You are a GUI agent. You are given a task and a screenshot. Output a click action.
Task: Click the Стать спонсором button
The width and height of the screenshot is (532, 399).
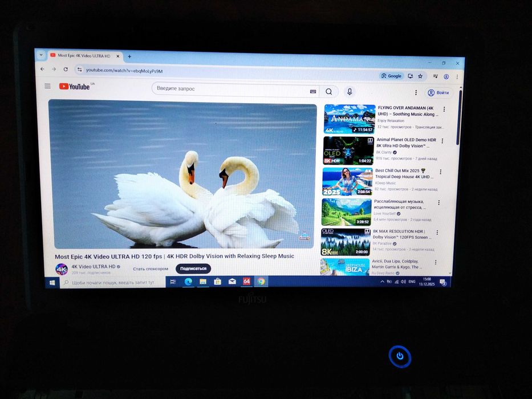point(151,268)
